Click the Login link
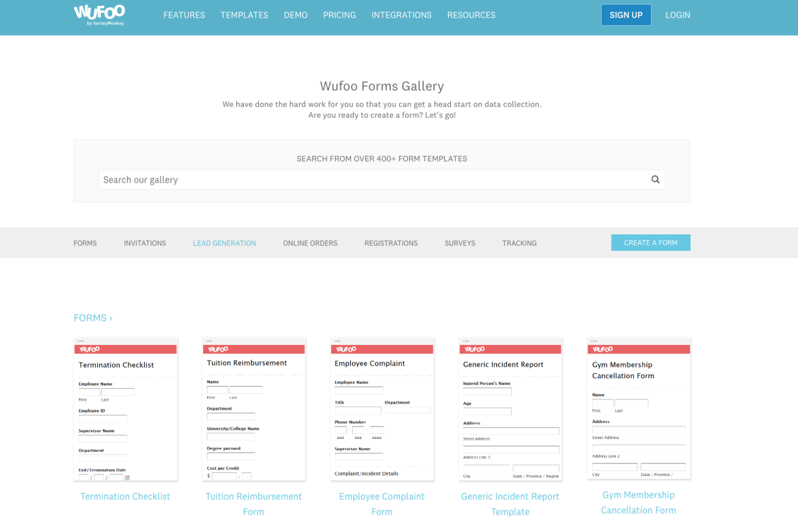This screenshot has width=798, height=532. point(677,15)
